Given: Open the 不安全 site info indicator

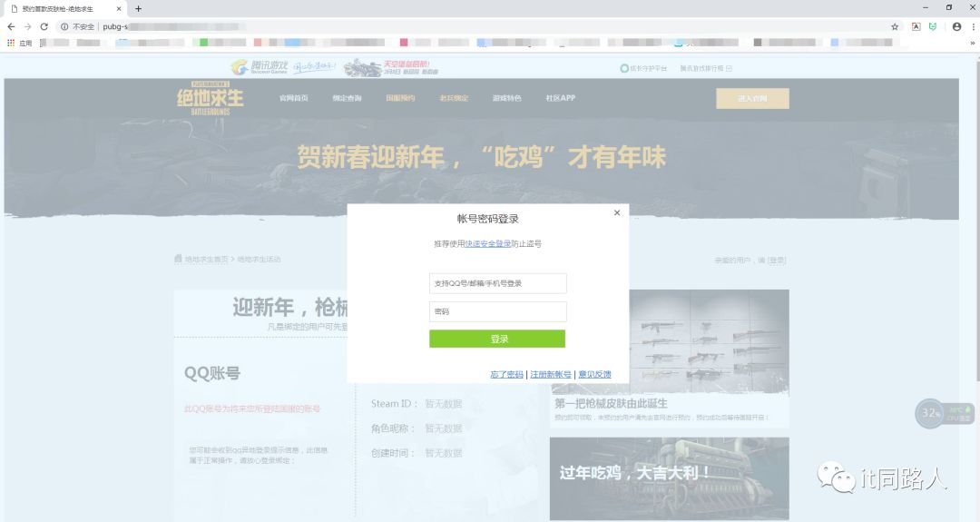Looking at the screenshot, I should pos(77,27).
